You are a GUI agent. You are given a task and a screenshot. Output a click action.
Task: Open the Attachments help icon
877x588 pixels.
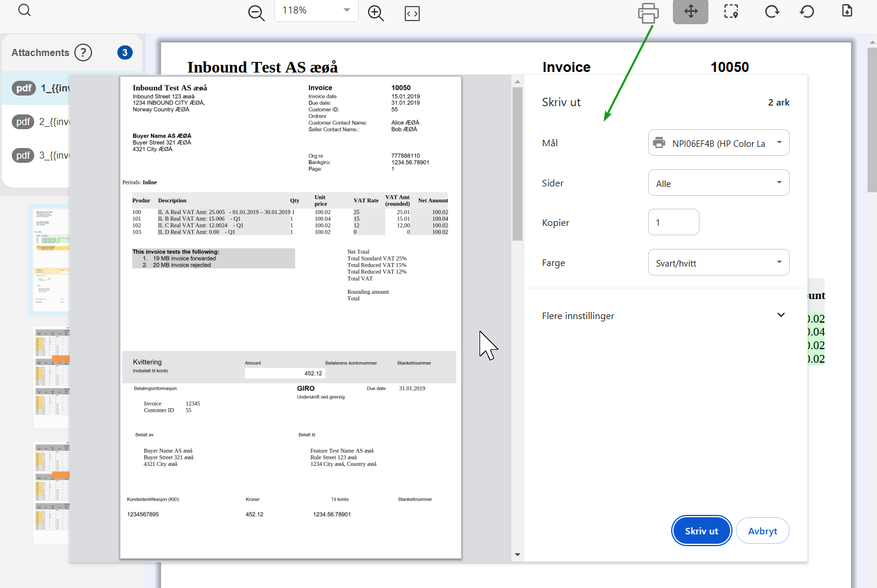click(83, 52)
